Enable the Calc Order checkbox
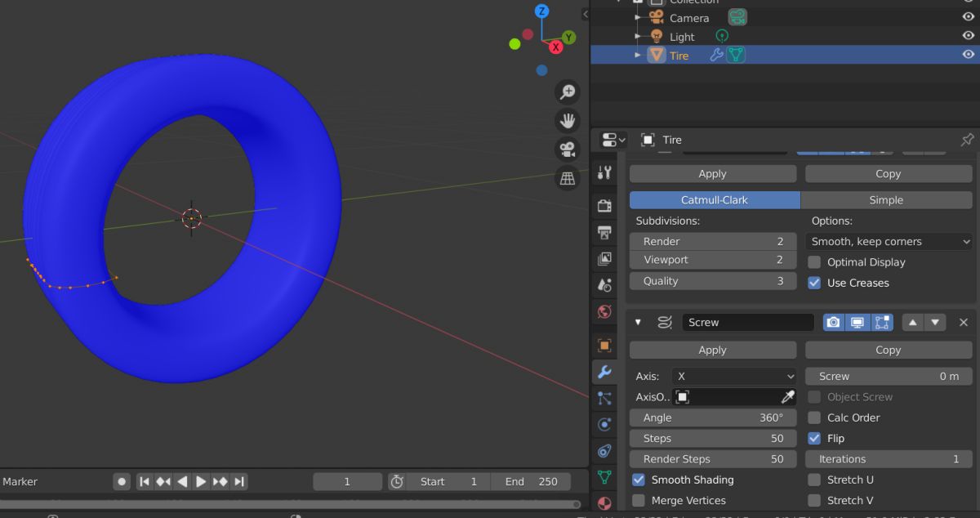 pos(814,418)
